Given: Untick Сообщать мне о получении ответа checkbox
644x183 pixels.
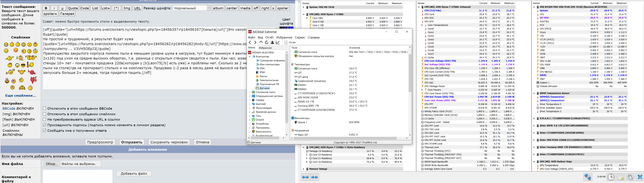Looking at the screenshot, I should coord(45,130).
